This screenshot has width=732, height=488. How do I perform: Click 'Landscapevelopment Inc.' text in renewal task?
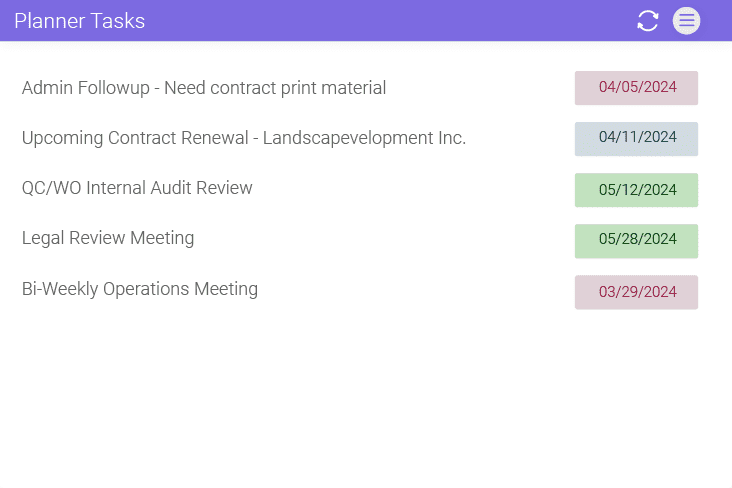point(364,138)
